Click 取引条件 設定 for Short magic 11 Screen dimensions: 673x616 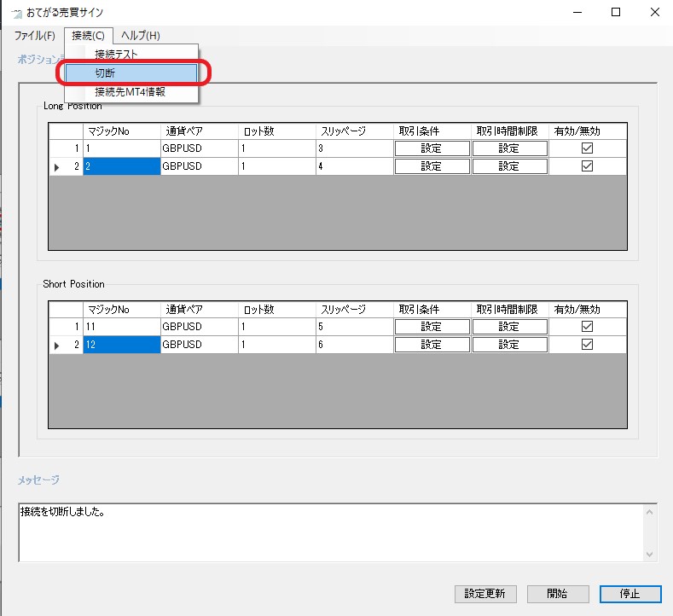[x=432, y=326]
